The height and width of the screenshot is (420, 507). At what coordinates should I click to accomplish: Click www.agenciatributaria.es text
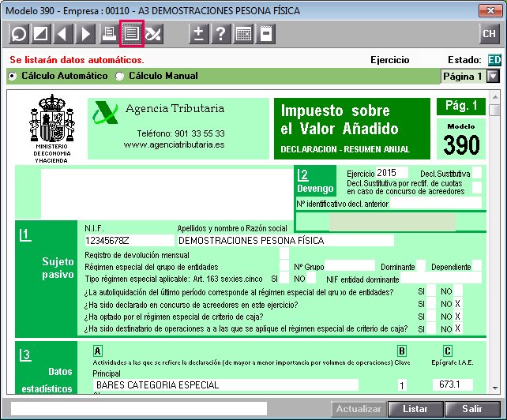[x=175, y=144]
